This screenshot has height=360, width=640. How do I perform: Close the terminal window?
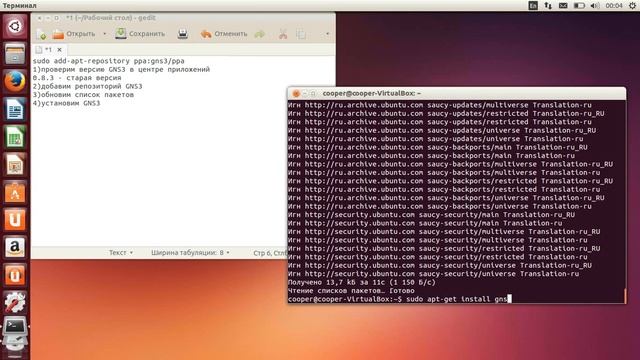(296, 93)
